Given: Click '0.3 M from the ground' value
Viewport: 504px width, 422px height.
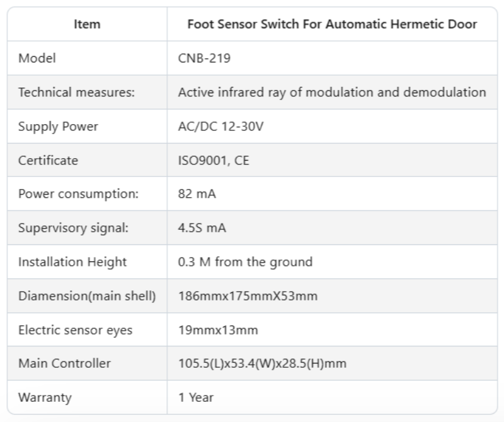Looking at the screenshot, I should [245, 262].
